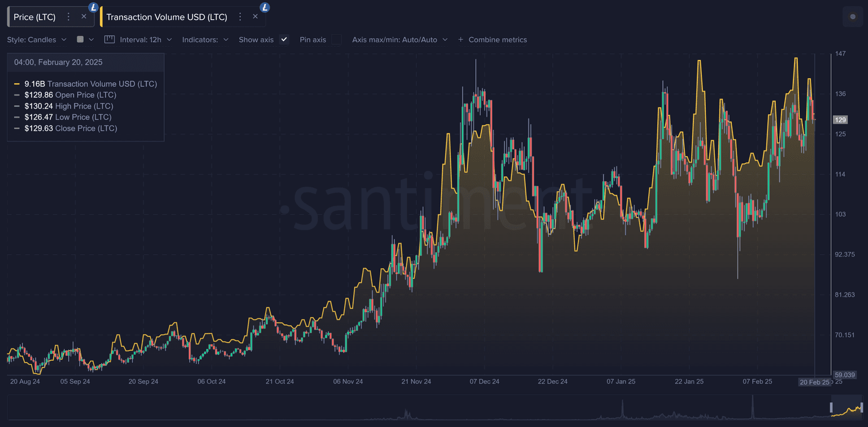Viewport: 868px width, 427px height.
Task: Remove the Price (LTC) metric
Action: click(x=84, y=17)
